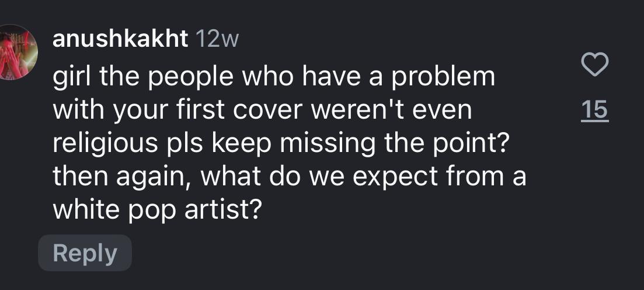Like the comment with the heart icon

(594, 65)
